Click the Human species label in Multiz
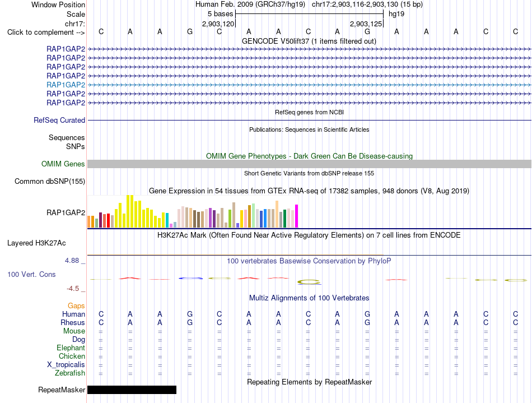Screen dimensions: 532x403 pyautogui.click(x=73, y=314)
